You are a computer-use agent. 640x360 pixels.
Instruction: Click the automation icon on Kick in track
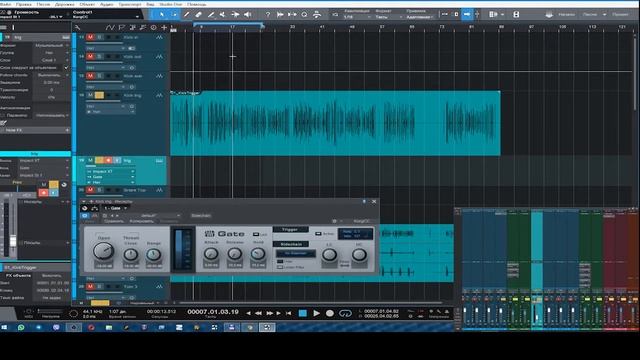(x=159, y=38)
